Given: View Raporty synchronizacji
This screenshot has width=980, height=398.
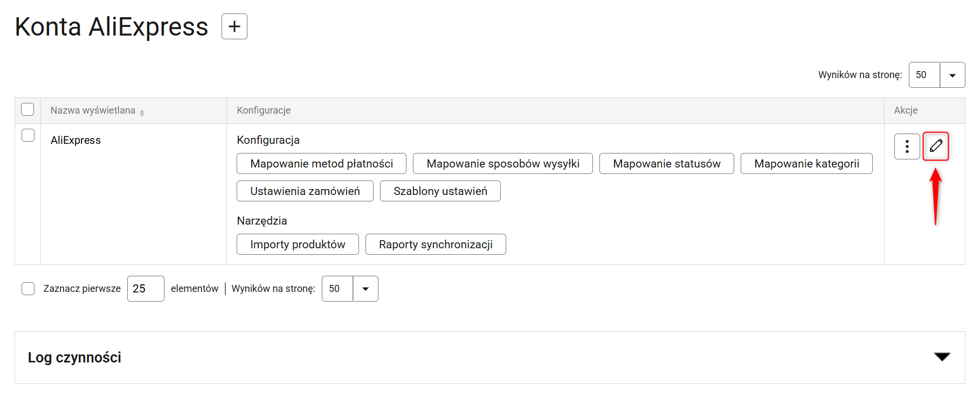Looking at the screenshot, I should coord(435,245).
